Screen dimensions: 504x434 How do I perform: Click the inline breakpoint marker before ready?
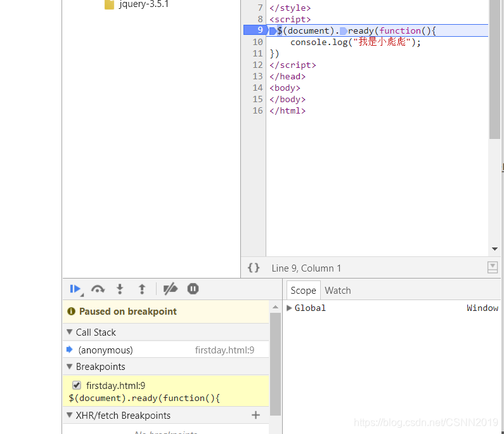(x=343, y=31)
